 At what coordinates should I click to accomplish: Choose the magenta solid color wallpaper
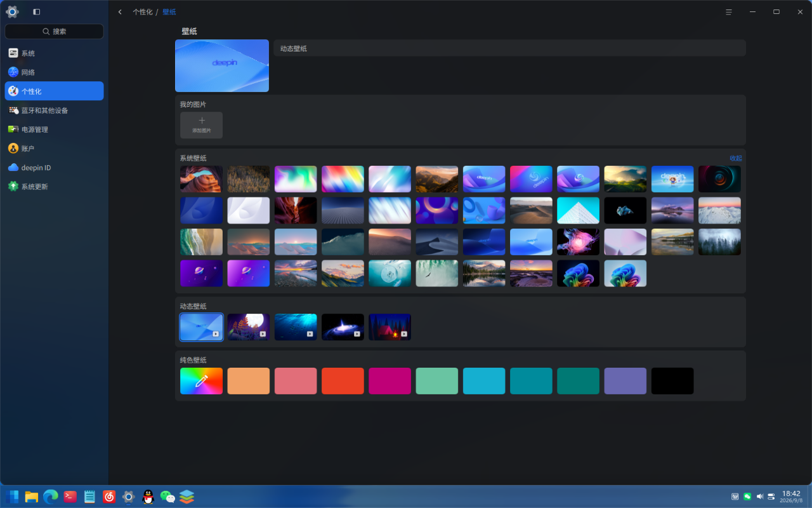click(x=390, y=381)
